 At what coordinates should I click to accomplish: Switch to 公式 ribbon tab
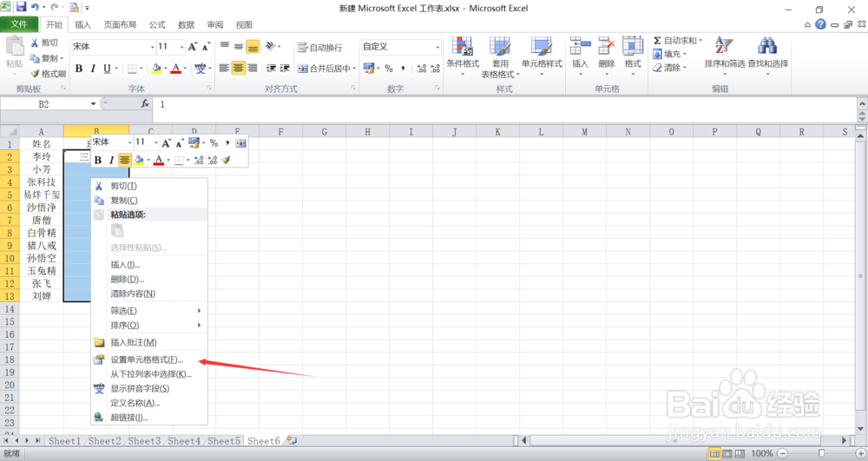157,24
